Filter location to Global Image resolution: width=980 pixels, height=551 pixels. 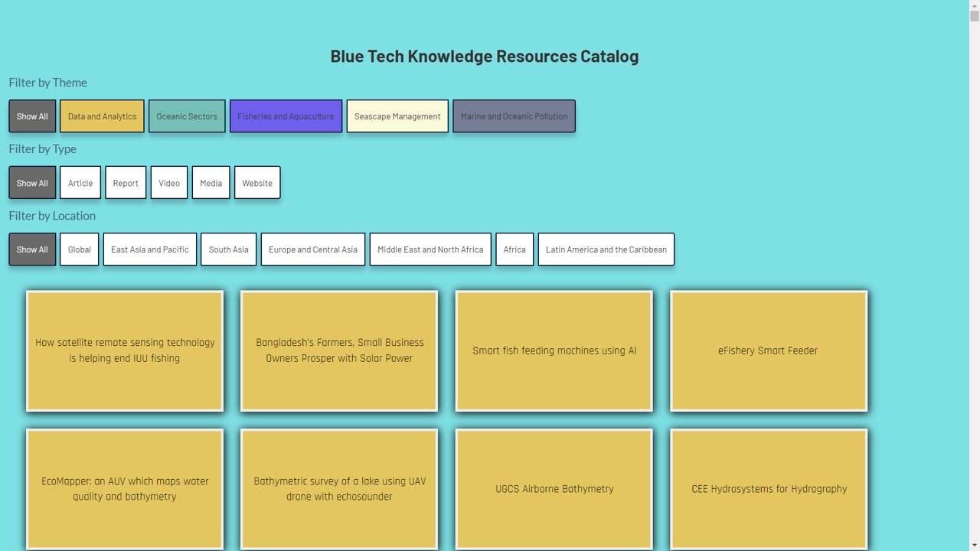coord(80,249)
